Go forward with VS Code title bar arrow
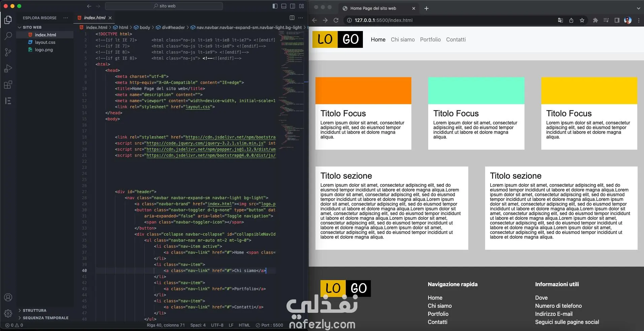Screen dimensions: 644x331 (x=98, y=6)
